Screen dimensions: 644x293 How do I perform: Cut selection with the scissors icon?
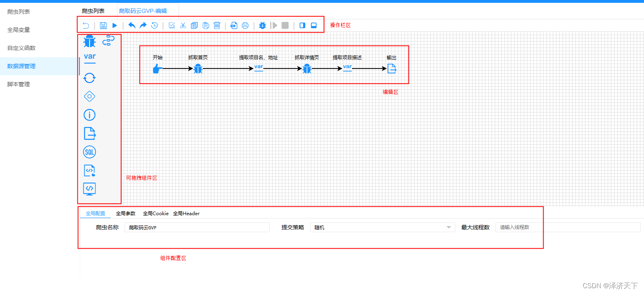point(183,25)
